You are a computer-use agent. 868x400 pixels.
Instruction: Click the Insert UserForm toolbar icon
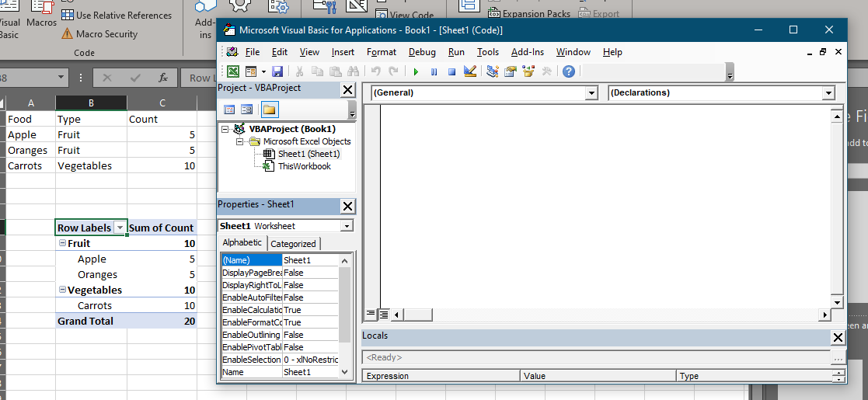pos(251,71)
